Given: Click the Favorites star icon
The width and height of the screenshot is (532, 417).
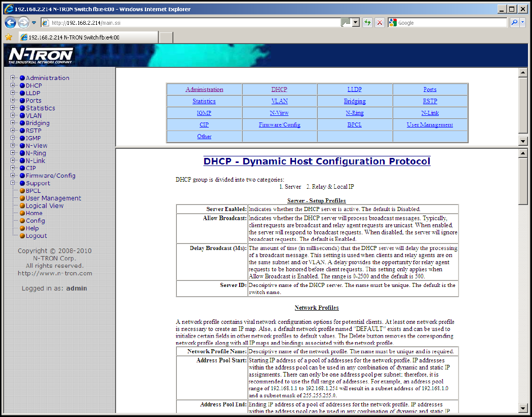Looking at the screenshot, I should coord(9,37).
